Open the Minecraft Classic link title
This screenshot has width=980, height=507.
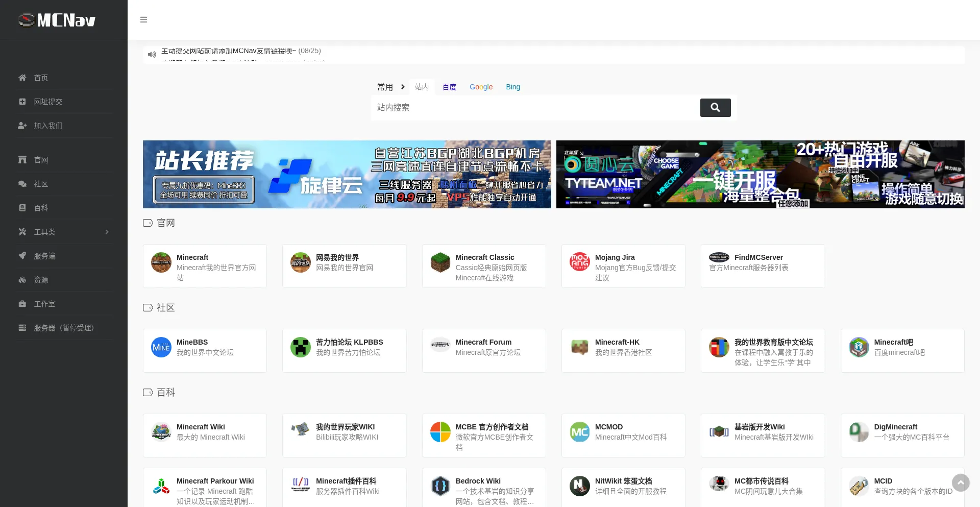coord(485,257)
